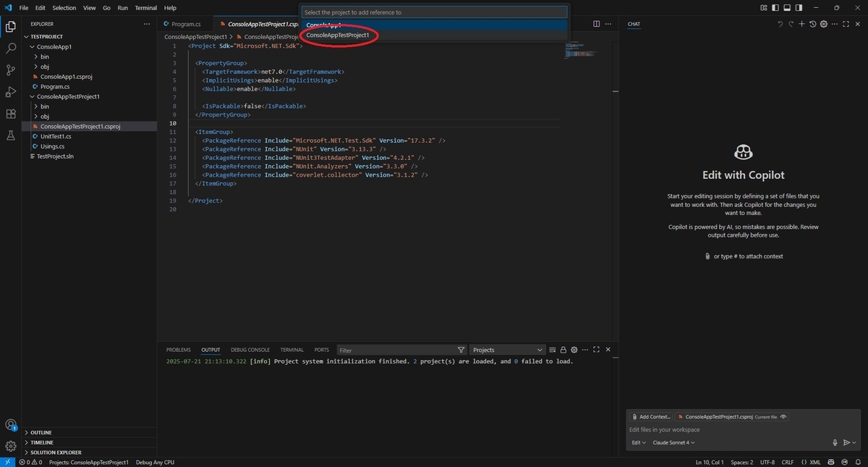Toggle the current file context eye icon
This screenshot has height=467, width=868.
pyautogui.click(x=783, y=417)
